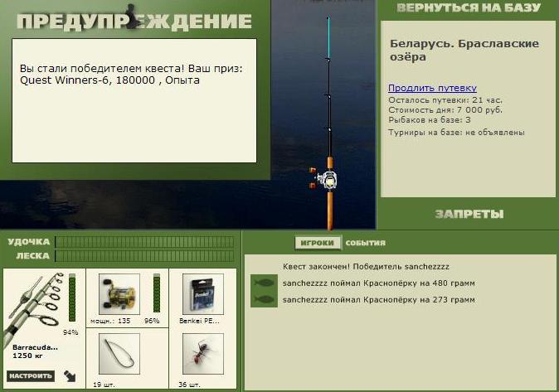This screenshot has height=392, width=559.
Task: Click the НАСТРОИТЬ button
Action: point(31,376)
